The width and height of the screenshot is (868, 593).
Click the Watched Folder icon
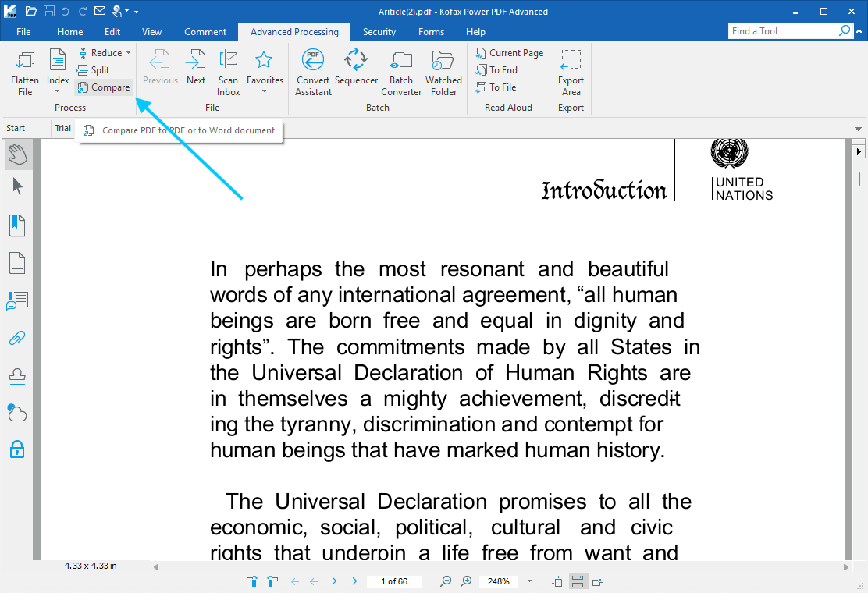[443, 70]
